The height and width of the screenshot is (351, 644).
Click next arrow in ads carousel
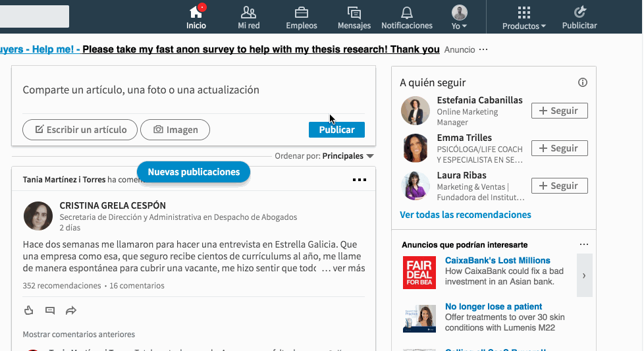click(x=585, y=275)
